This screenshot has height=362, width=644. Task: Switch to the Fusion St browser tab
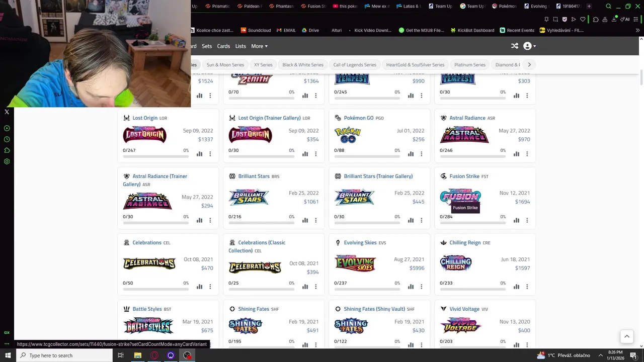tap(313, 6)
